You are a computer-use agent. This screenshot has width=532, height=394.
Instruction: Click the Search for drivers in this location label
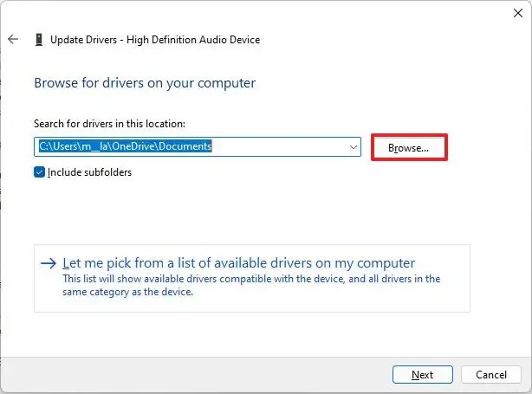pos(109,124)
